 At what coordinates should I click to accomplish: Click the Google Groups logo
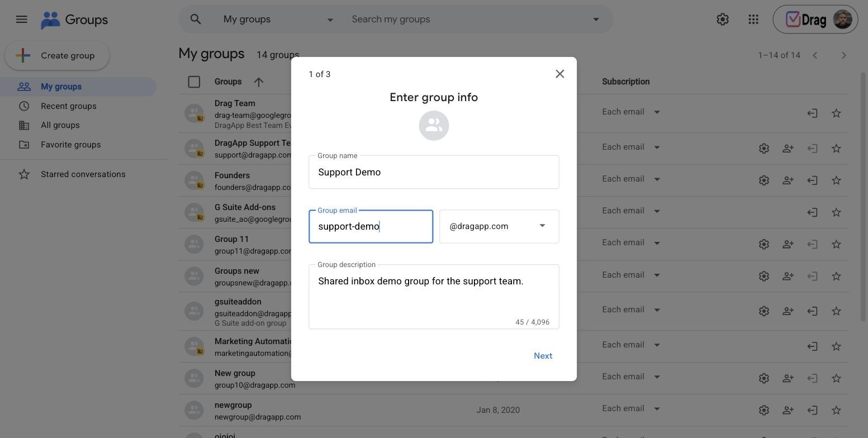click(x=74, y=20)
